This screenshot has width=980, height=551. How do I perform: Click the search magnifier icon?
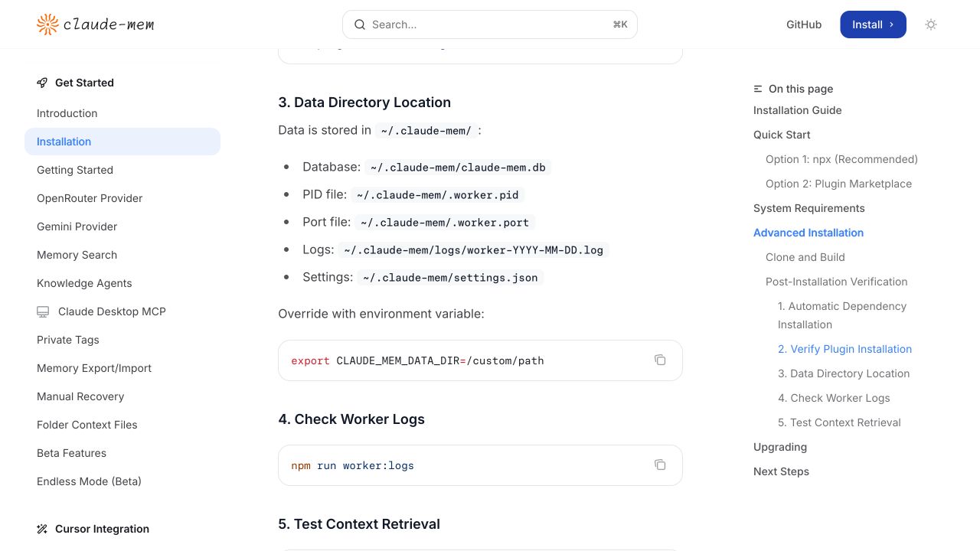pyautogui.click(x=360, y=24)
